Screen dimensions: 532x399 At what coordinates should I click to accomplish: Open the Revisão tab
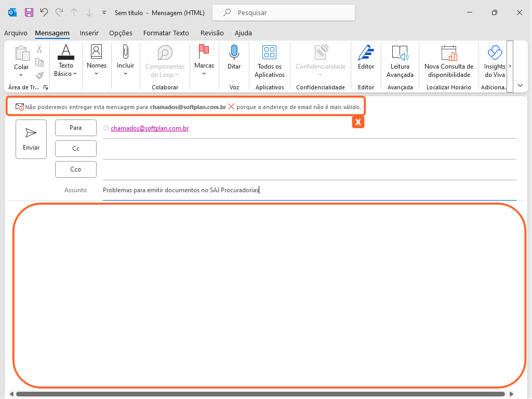click(212, 33)
